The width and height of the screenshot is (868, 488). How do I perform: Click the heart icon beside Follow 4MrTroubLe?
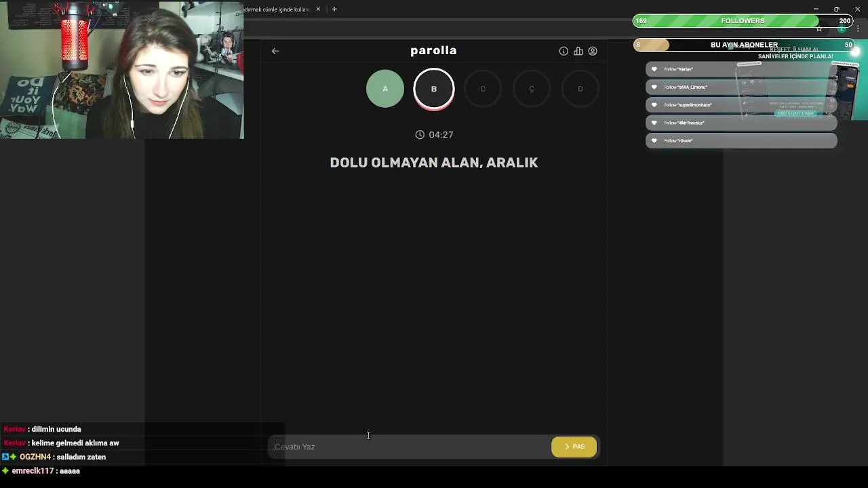pos(654,123)
